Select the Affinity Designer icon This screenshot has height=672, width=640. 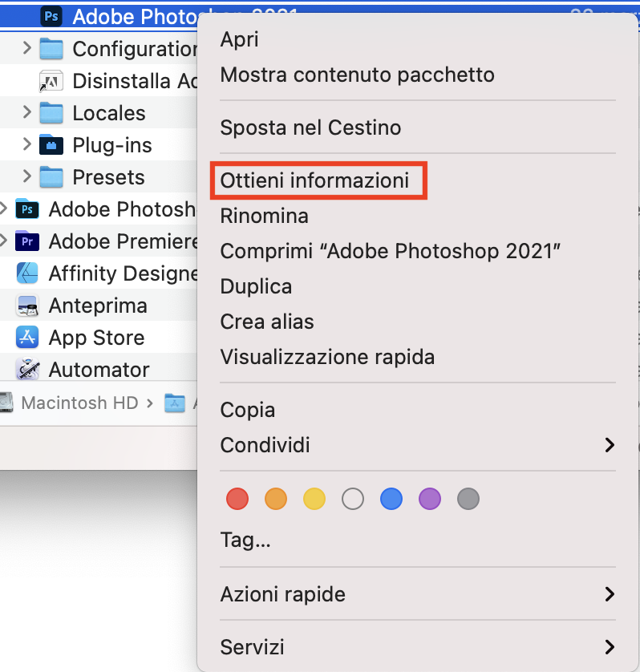[27, 273]
